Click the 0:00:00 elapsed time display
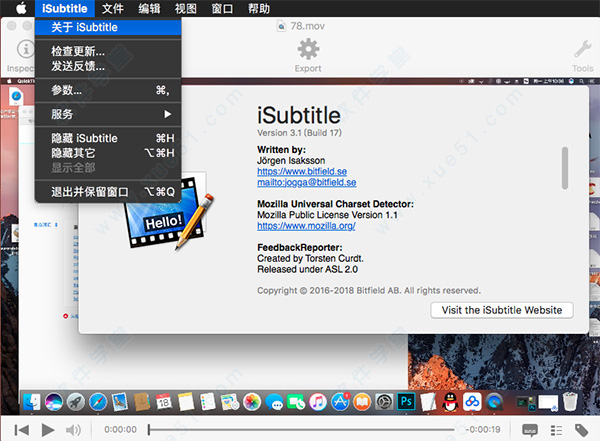 pyautogui.click(x=120, y=430)
